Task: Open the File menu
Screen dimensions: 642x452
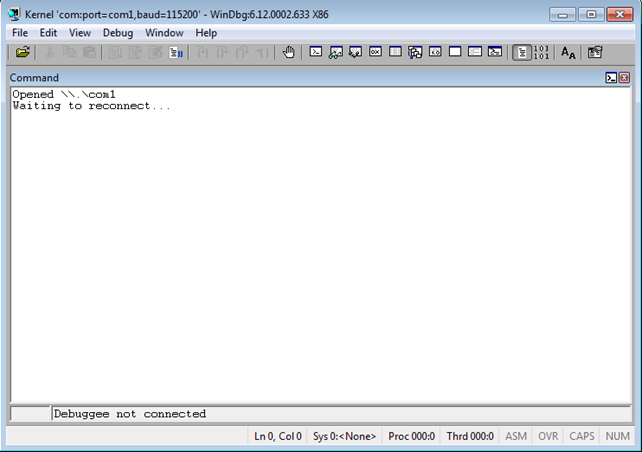Action: [20, 33]
